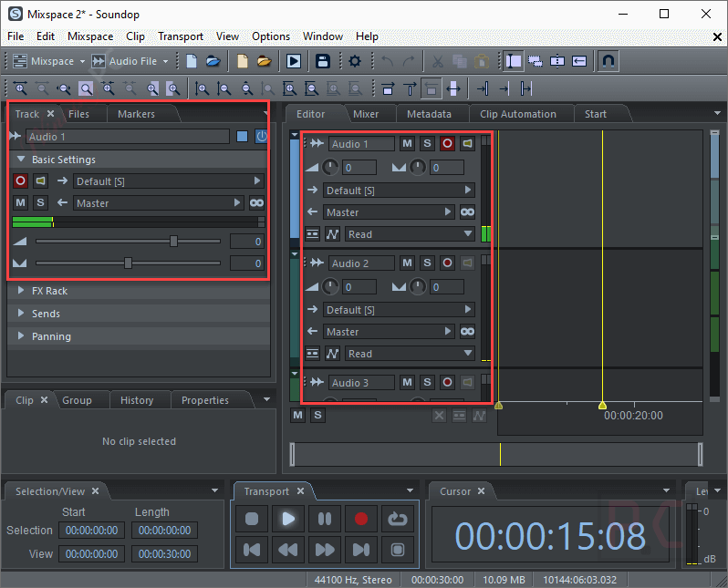Click the New Mixspace document icon
Viewport: 728px width, 588px height.
click(192, 61)
